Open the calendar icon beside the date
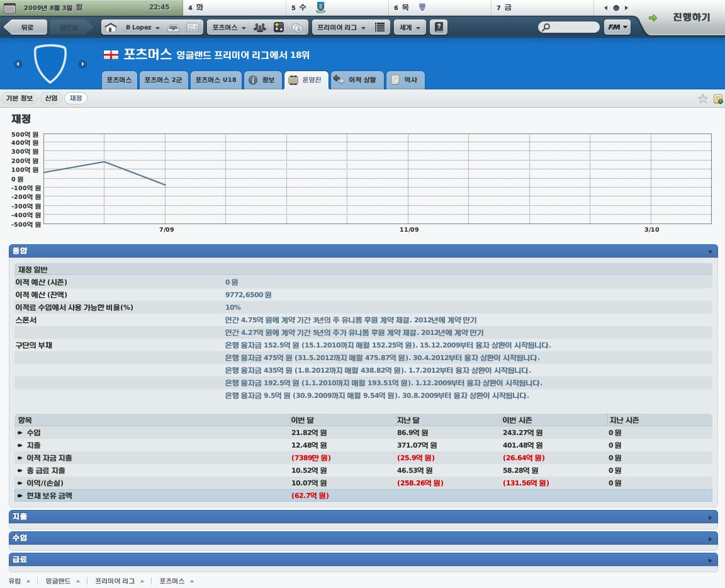Image resolution: width=725 pixels, height=588 pixels. click(9, 8)
